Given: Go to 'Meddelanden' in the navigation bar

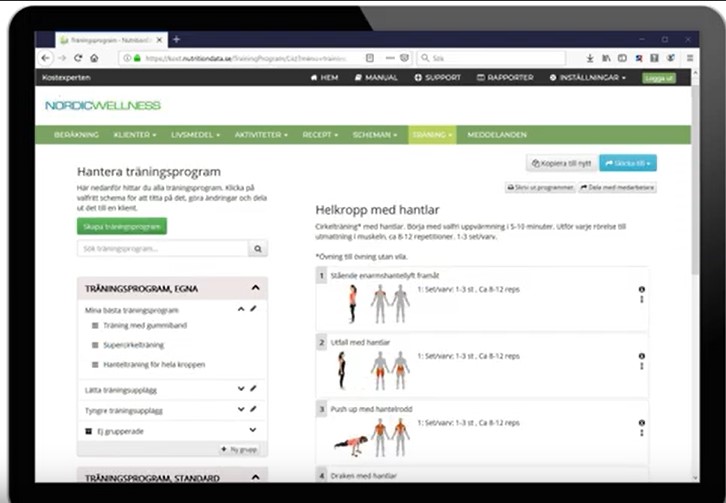Looking at the screenshot, I should pos(497,134).
